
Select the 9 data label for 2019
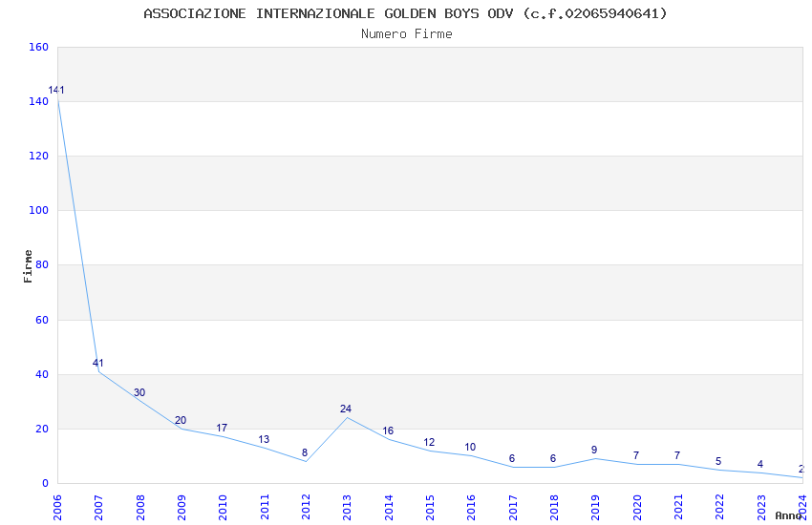click(594, 450)
